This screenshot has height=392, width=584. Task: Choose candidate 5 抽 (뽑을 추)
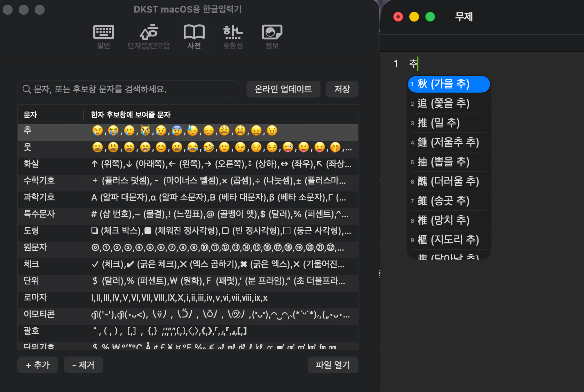[x=449, y=162]
